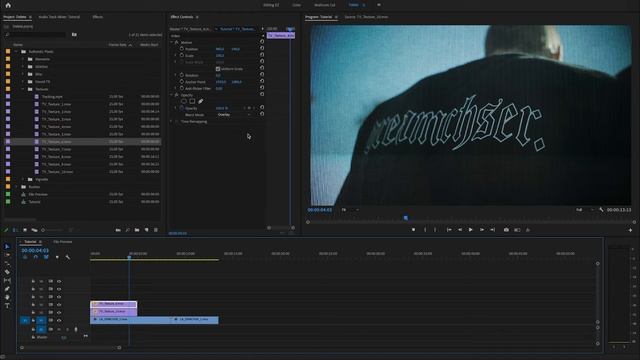Toggle the Uniform Scale checkbox
The width and height of the screenshot is (640, 360).
[x=218, y=69]
